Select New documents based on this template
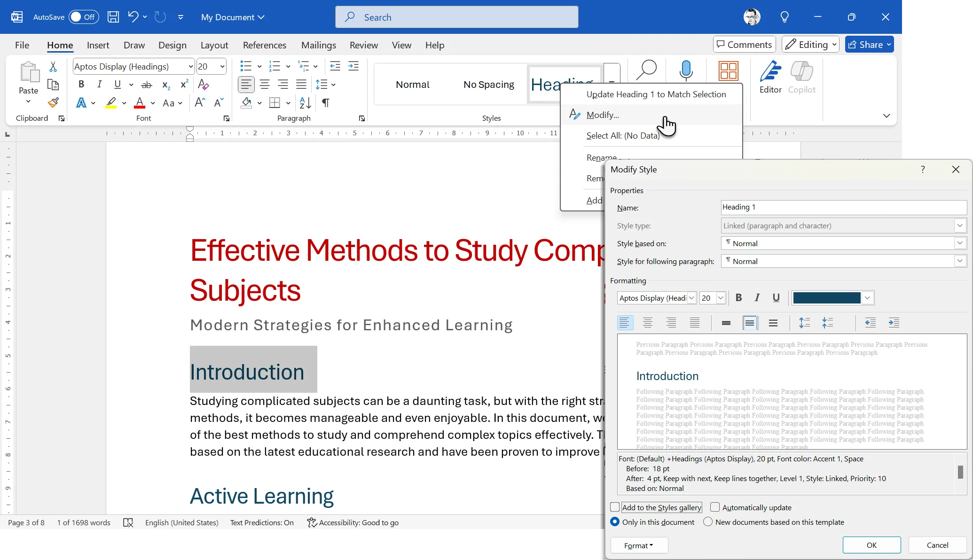973x560 pixels. point(708,522)
